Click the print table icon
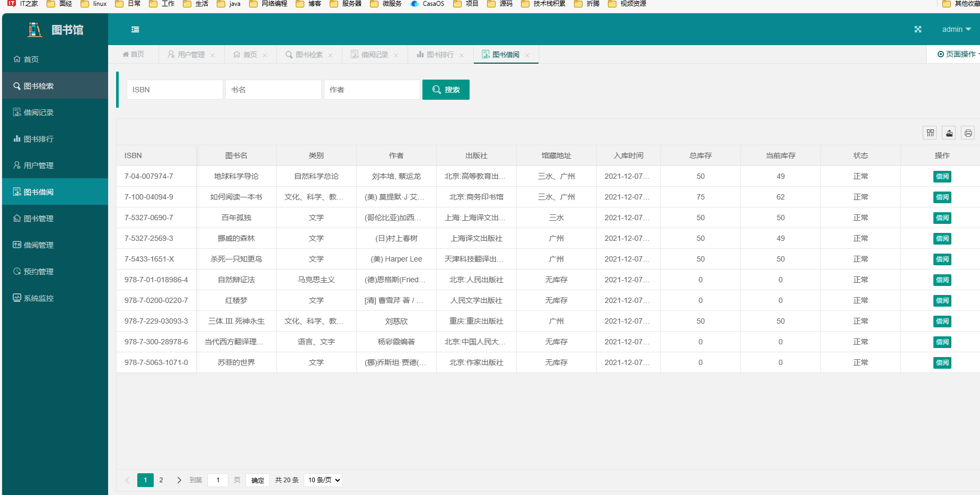 pos(968,133)
